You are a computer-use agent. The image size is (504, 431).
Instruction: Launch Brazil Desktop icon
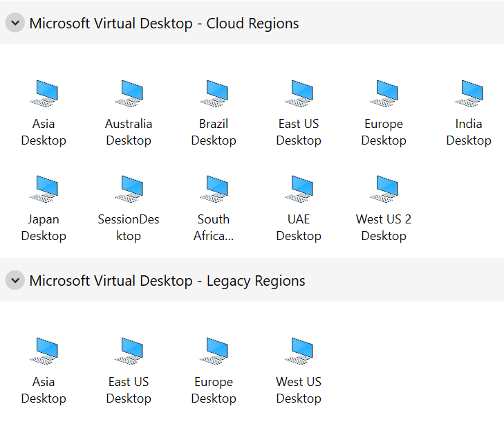[x=214, y=93]
